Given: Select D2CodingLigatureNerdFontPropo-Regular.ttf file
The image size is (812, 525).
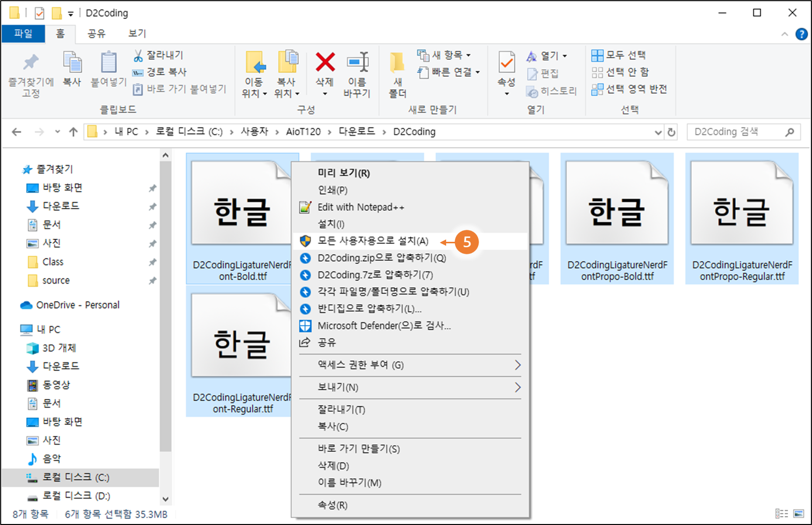Looking at the screenshot, I should click(x=742, y=218).
